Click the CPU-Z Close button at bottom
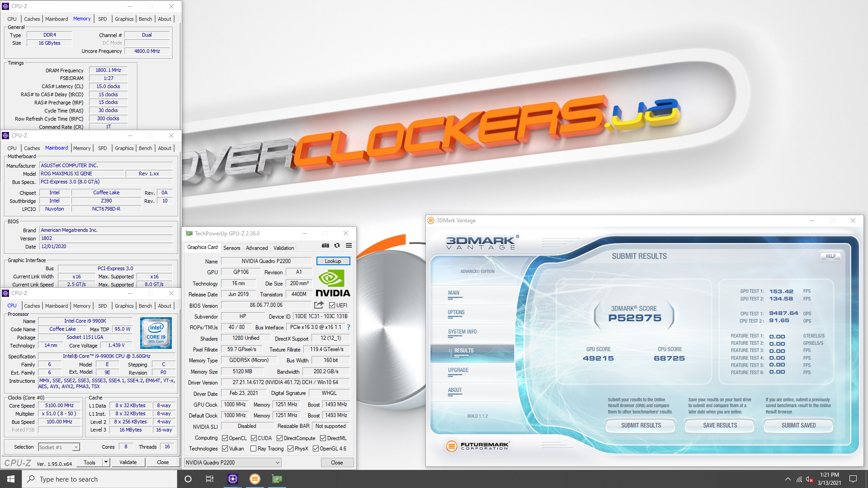The height and width of the screenshot is (488, 868). [163, 462]
